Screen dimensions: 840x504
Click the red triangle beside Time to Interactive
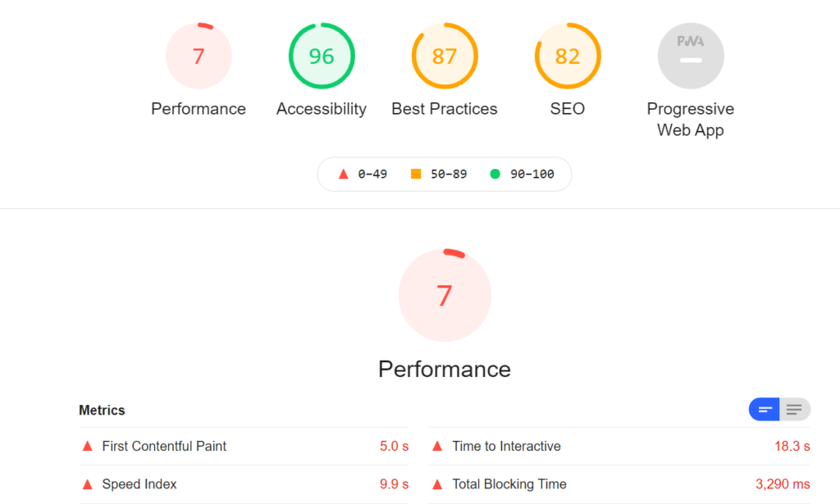point(437,446)
